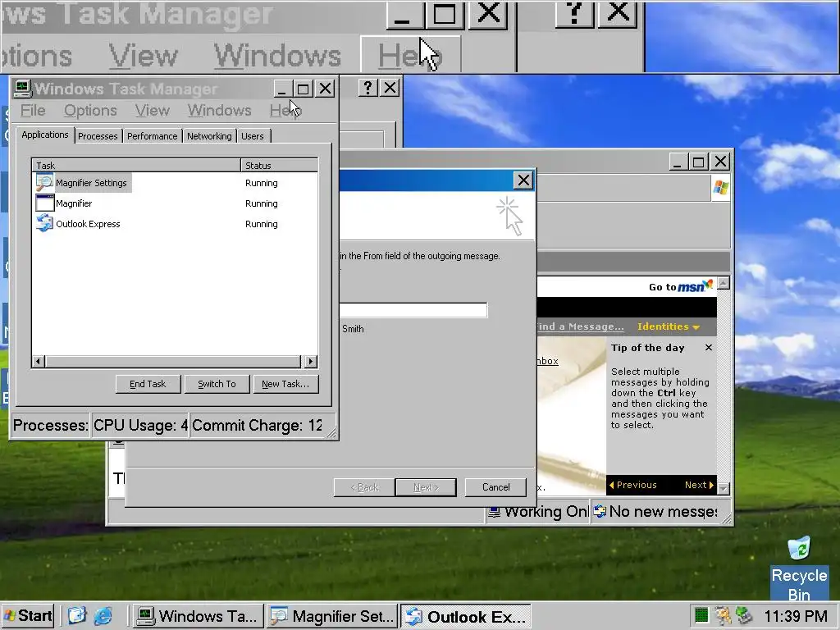Click the help question mark beside Task Manager
The width and height of the screenshot is (840, 630).
(367, 88)
